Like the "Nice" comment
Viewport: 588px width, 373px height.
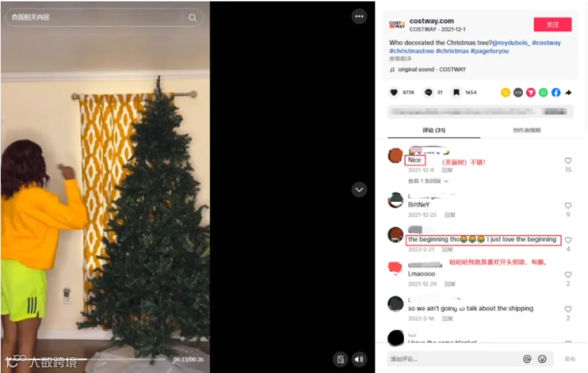click(x=568, y=160)
